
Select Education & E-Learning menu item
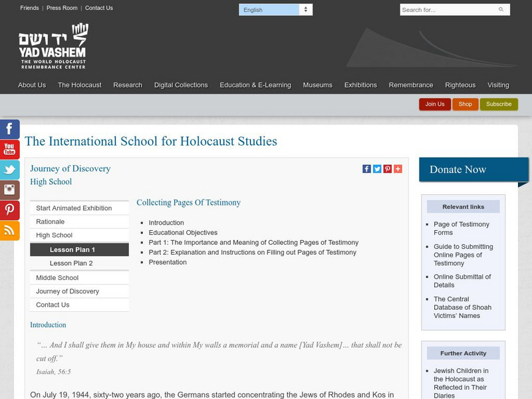click(x=255, y=85)
